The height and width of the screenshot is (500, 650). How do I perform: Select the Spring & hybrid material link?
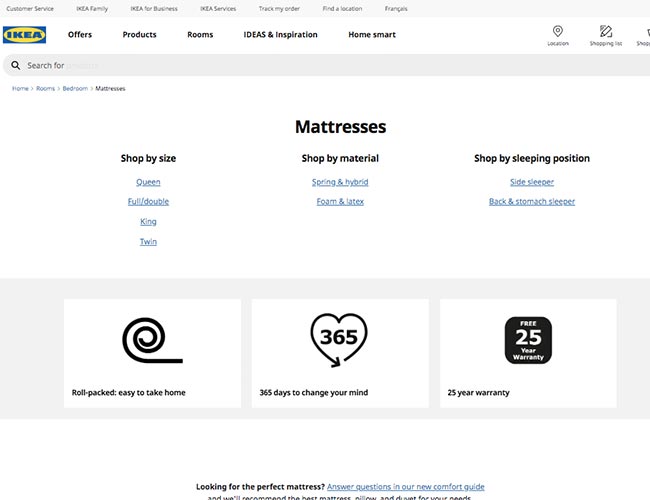click(340, 182)
